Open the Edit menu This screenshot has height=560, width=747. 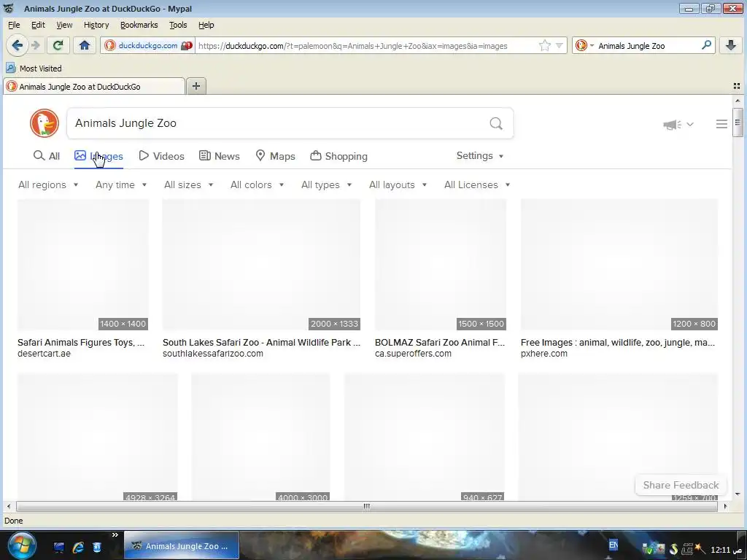tap(38, 25)
